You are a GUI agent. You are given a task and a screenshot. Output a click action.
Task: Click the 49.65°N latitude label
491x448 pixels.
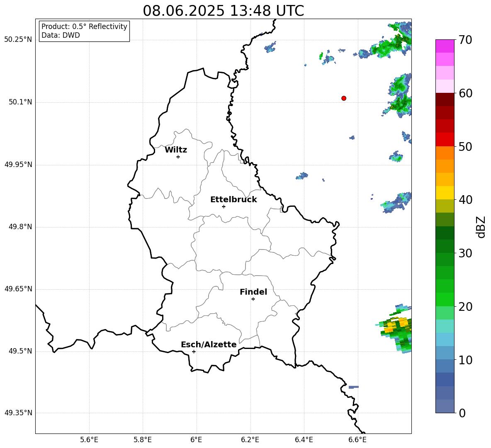pyautogui.click(x=18, y=288)
